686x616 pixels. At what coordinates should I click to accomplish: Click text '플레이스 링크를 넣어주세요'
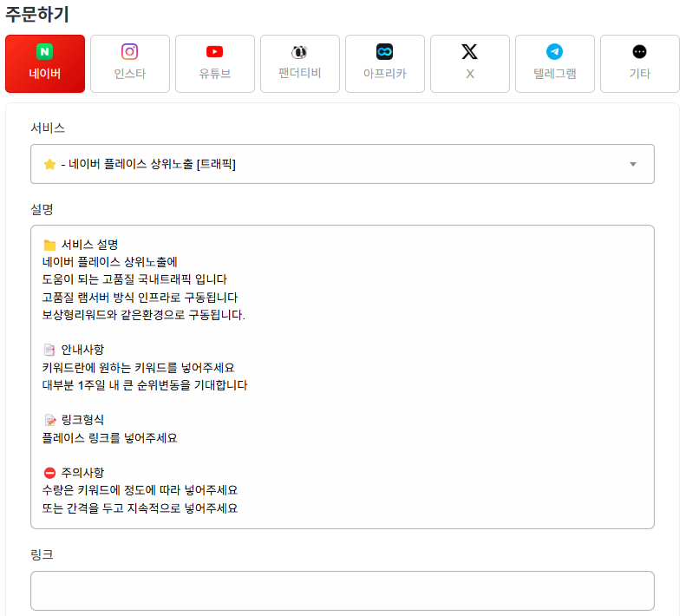(x=109, y=438)
